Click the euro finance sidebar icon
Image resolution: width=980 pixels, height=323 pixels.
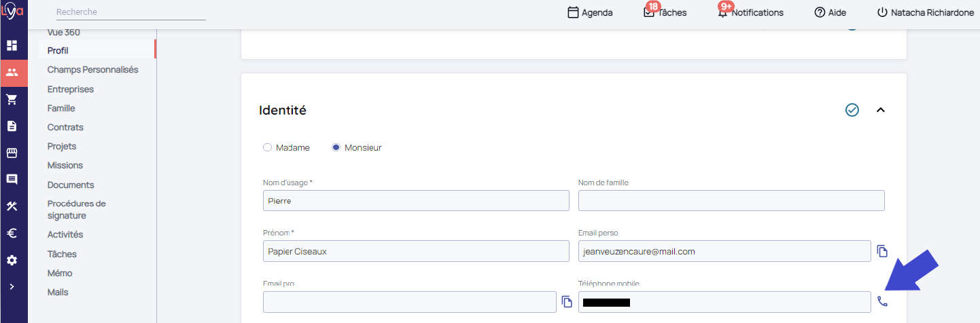12,233
